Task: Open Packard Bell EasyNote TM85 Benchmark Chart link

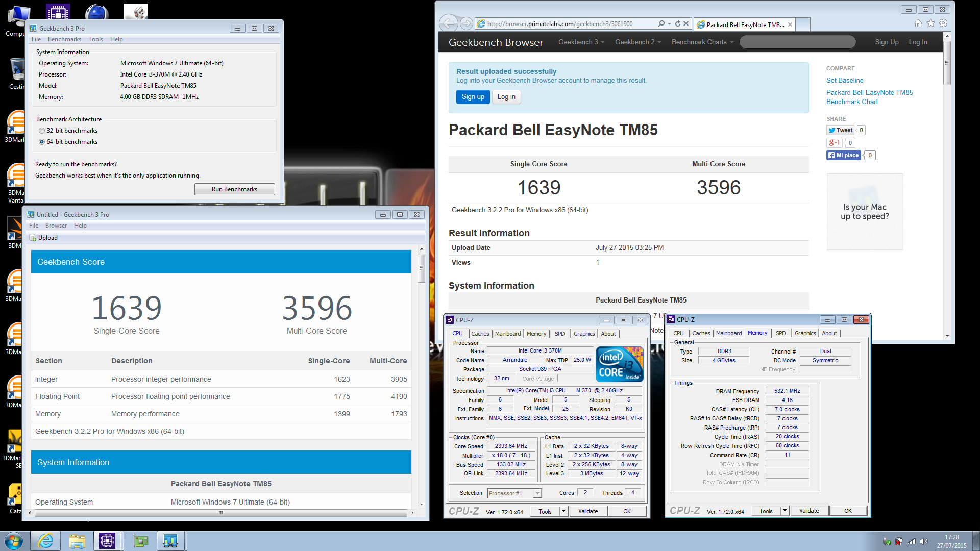Action: [x=869, y=97]
